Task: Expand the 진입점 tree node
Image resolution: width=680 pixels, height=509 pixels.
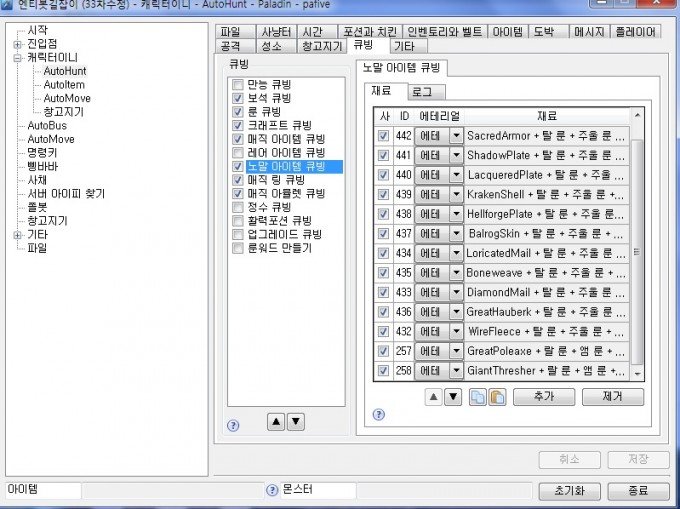Action: (17, 44)
